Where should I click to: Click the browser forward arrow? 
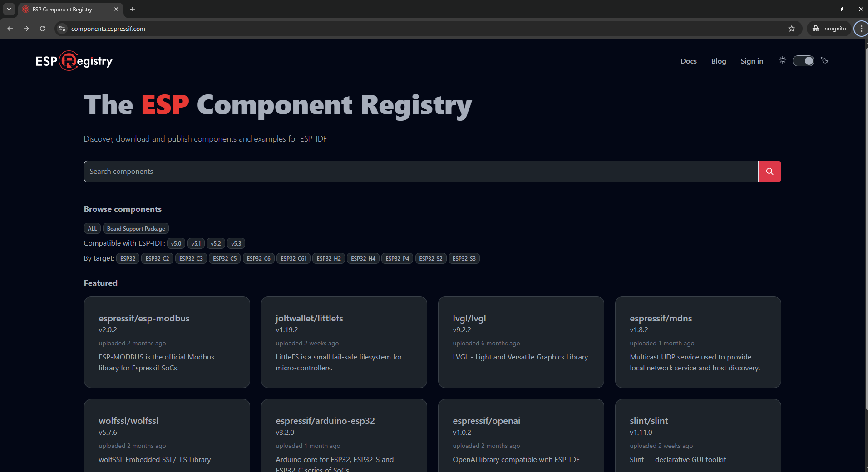coord(26,29)
